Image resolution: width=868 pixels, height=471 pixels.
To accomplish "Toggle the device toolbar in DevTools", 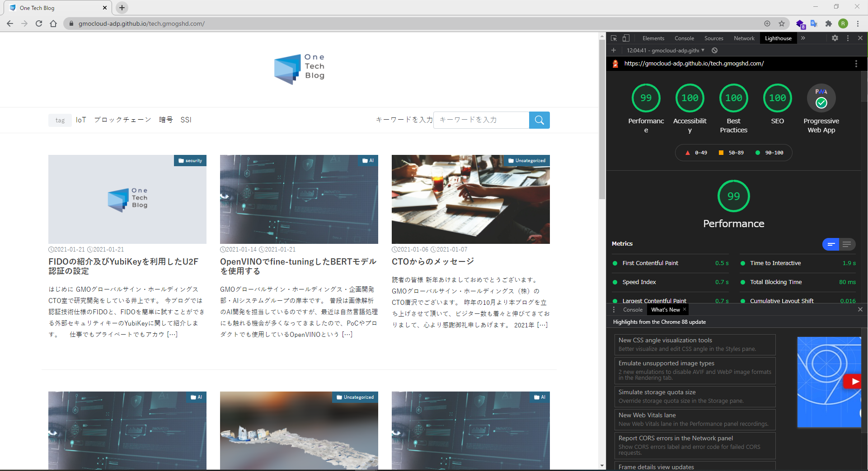I will tap(626, 38).
